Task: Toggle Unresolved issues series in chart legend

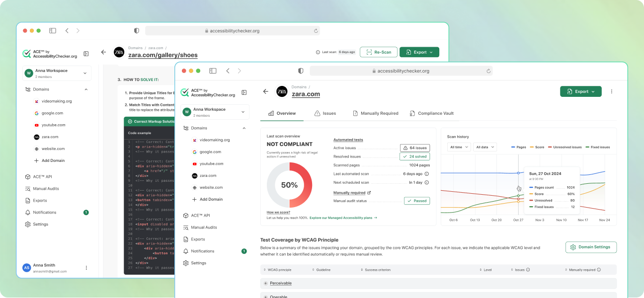Action: 564,147
